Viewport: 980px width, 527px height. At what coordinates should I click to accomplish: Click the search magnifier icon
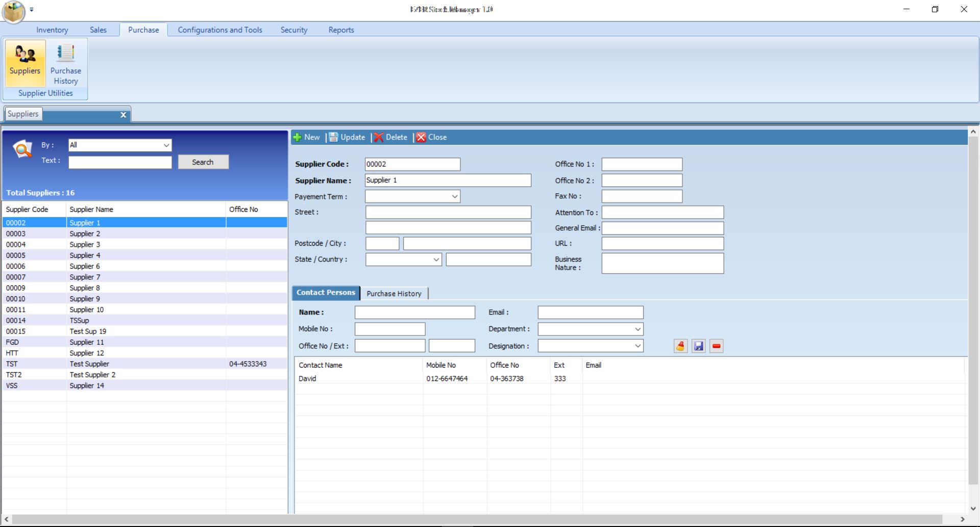22,150
